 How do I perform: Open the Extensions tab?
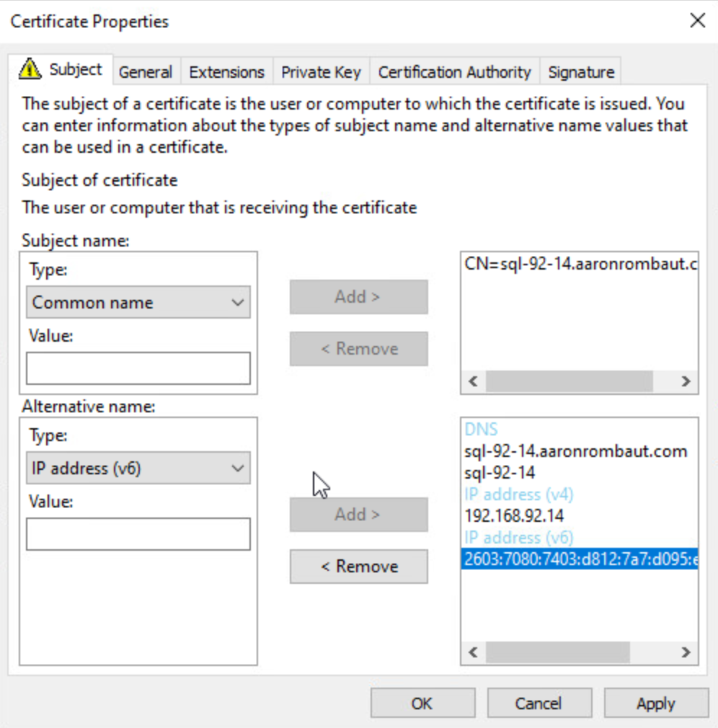226,72
